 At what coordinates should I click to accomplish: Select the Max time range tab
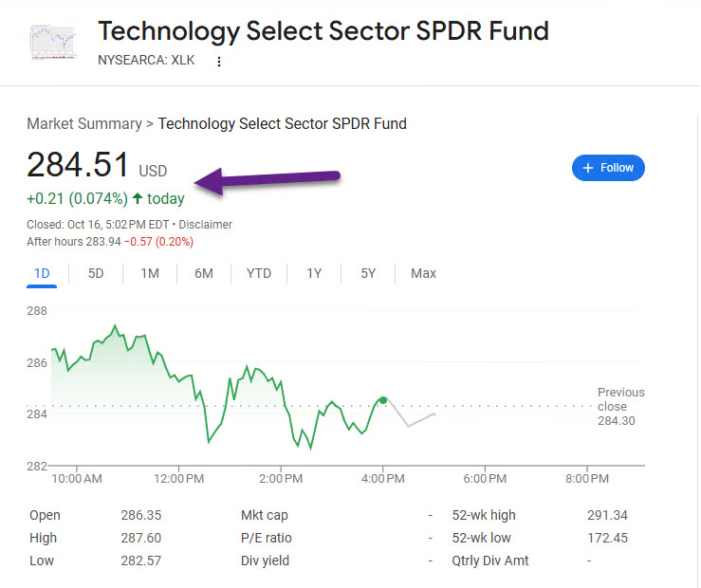click(x=423, y=273)
